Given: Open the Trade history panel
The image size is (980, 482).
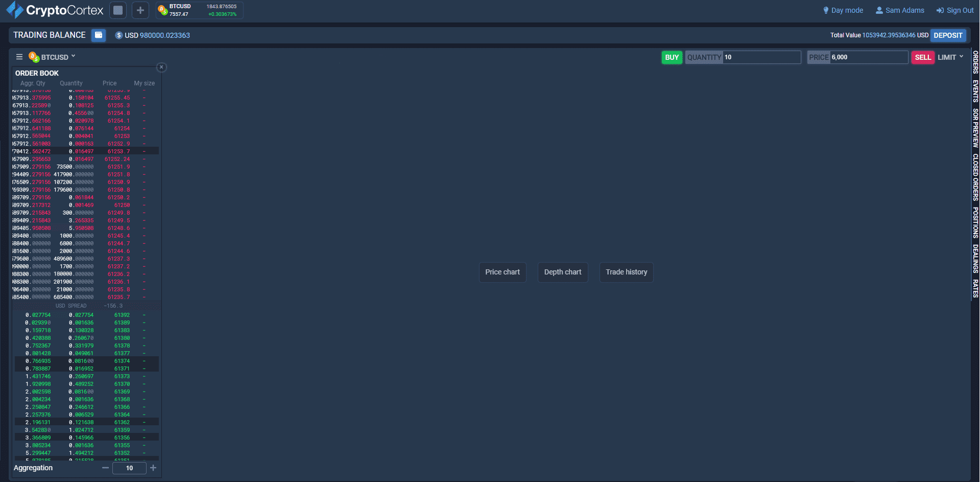Looking at the screenshot, I should click(x=626, y=272).
